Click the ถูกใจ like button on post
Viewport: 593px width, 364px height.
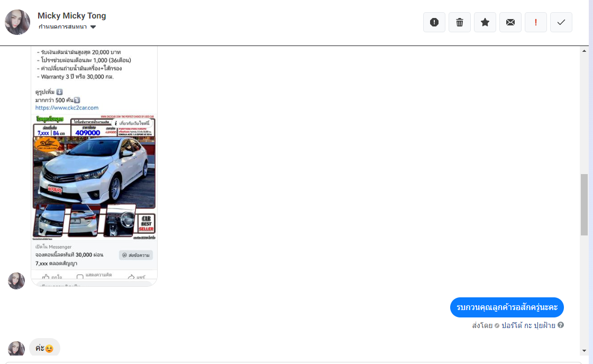point(52,277)
